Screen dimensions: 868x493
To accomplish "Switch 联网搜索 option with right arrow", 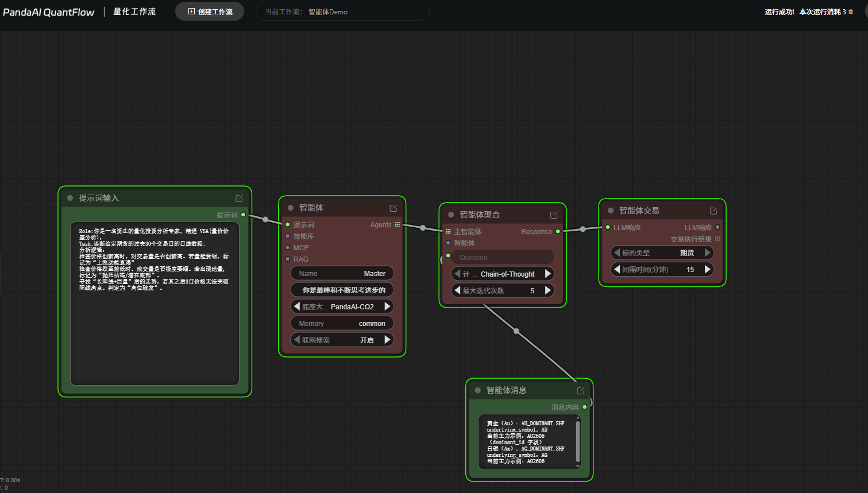I will (x=388, y=340).
